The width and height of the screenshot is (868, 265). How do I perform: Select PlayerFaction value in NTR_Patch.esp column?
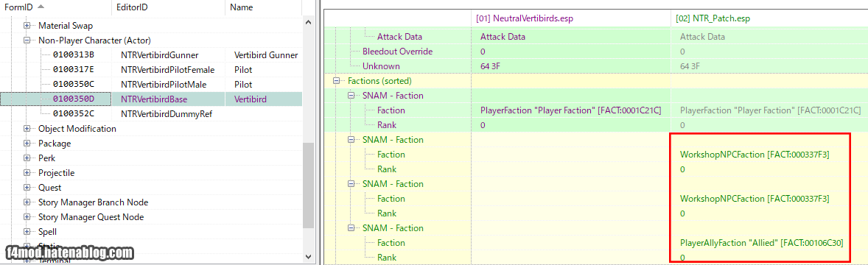770,110
